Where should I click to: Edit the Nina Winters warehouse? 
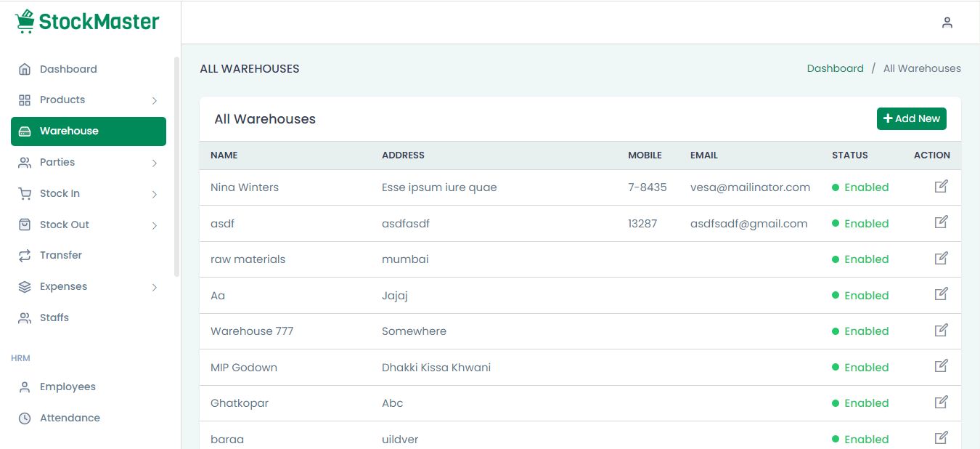click(x=941, y=187)
